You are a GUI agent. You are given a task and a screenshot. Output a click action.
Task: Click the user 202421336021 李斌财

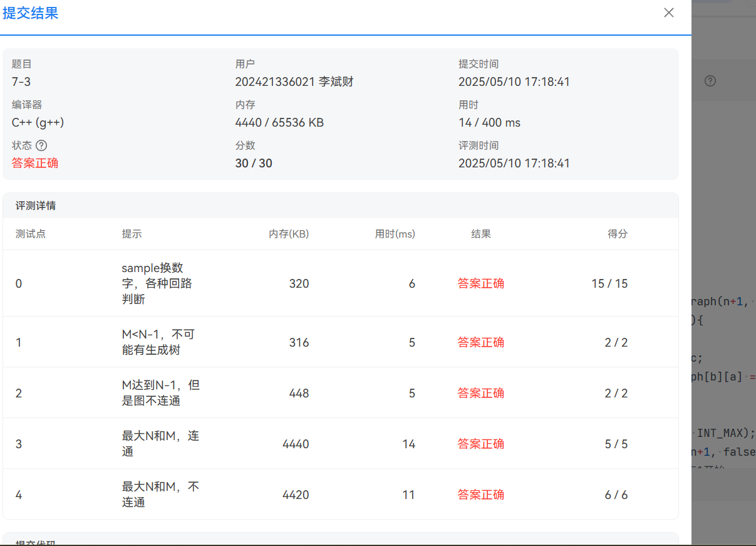click(x=294, y=82)
